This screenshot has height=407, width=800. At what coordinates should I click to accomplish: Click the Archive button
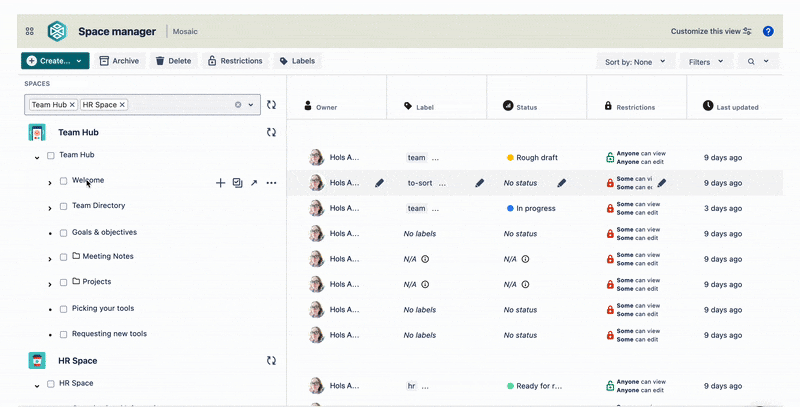coord(119,61)
